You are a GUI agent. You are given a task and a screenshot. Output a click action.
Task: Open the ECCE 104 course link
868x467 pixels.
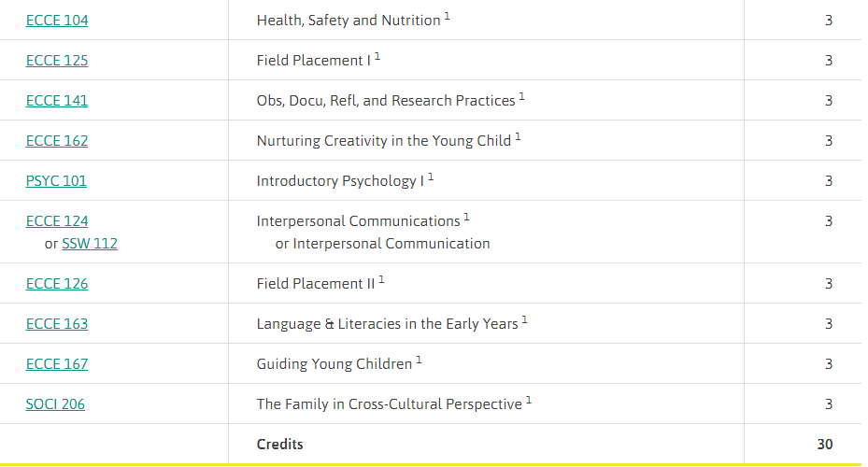57,21
